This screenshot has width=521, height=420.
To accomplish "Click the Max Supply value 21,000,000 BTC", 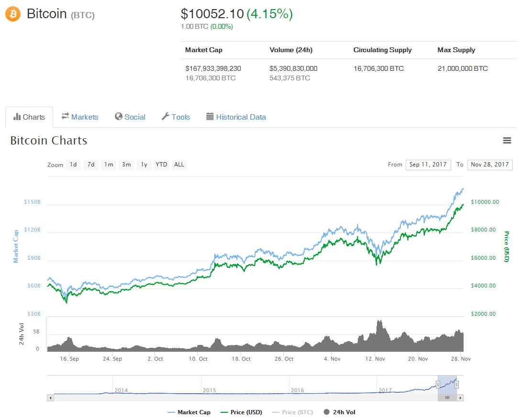I will click(463, 68).
